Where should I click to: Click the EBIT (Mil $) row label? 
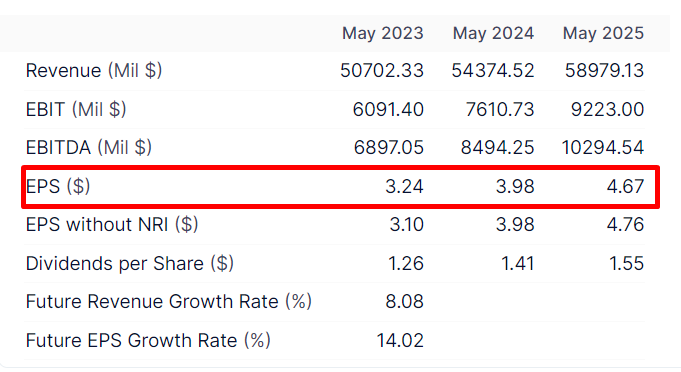tap(76, 109)
